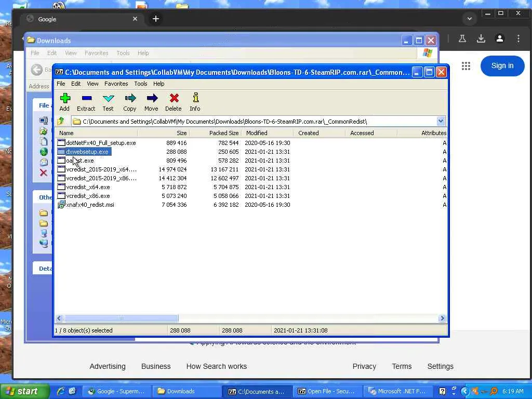Screen dimensions: 532x399
Task: Select dotNetFx40_Full_setup.exe file
Action: click(101, 143)
